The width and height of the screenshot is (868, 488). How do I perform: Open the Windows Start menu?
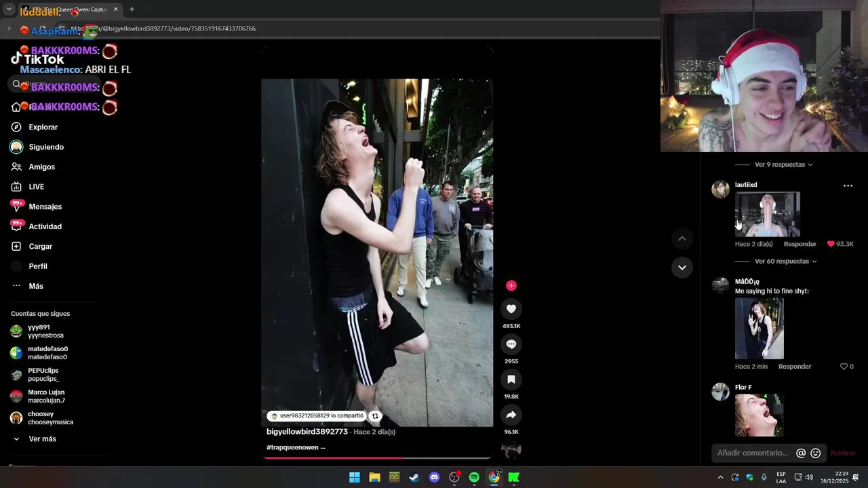355,477
